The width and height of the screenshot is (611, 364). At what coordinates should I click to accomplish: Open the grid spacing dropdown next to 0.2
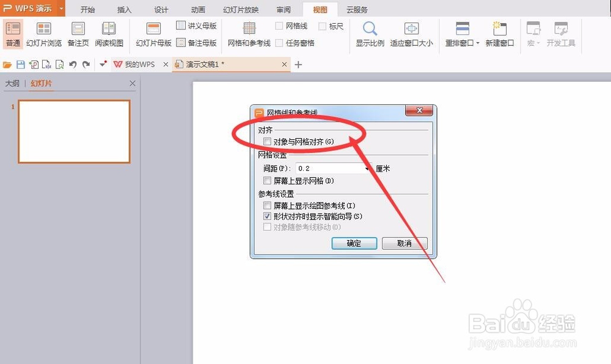366,167
